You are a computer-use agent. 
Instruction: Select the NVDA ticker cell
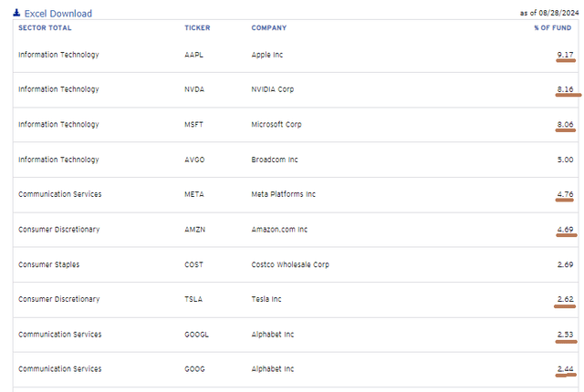[194, 89]
